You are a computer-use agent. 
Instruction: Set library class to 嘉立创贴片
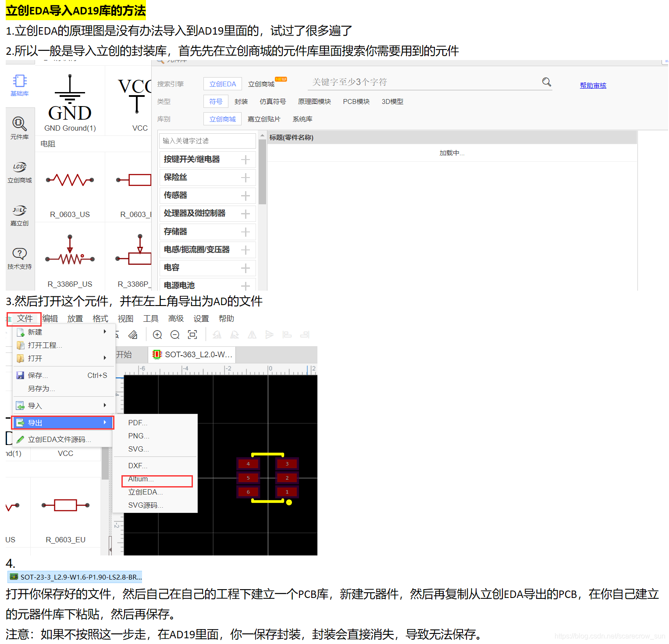pos(264,119)
